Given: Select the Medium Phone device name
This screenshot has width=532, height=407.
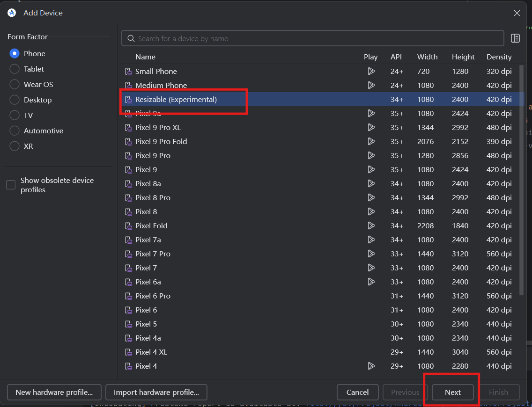Looking at the screenshot, I should tap(161, 86).
